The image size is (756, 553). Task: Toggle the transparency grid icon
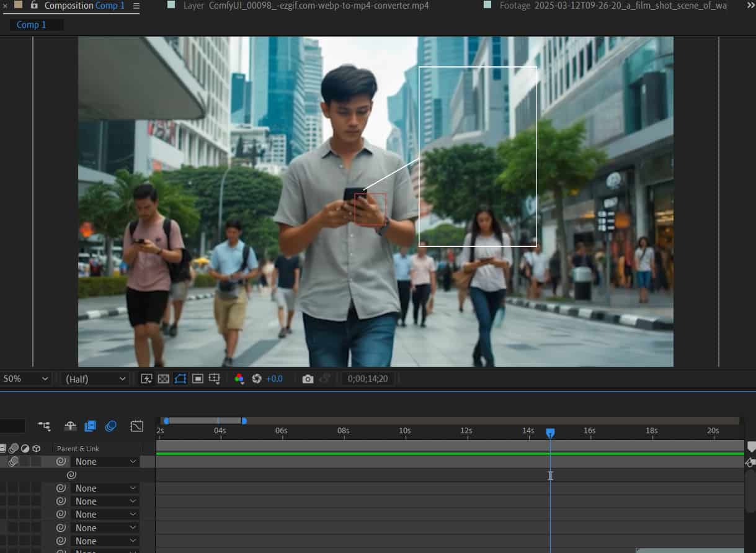(x=163, y=379)
